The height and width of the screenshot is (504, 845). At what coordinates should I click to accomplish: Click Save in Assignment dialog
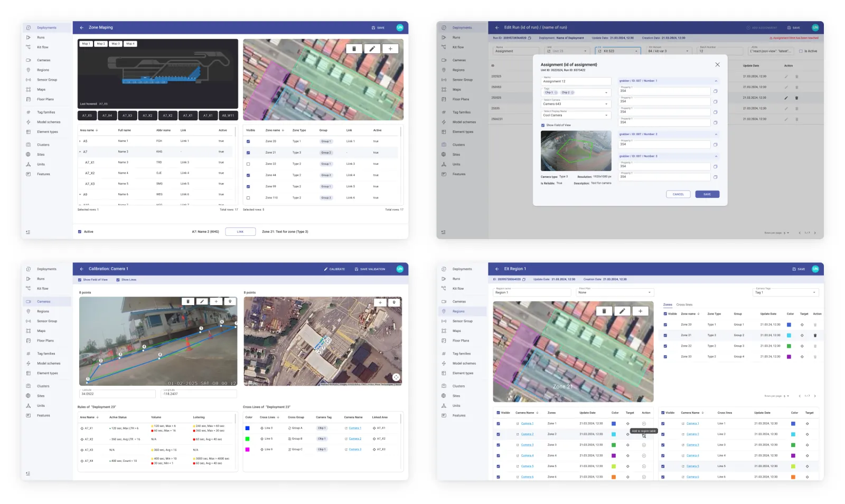[x=707, y=194]
